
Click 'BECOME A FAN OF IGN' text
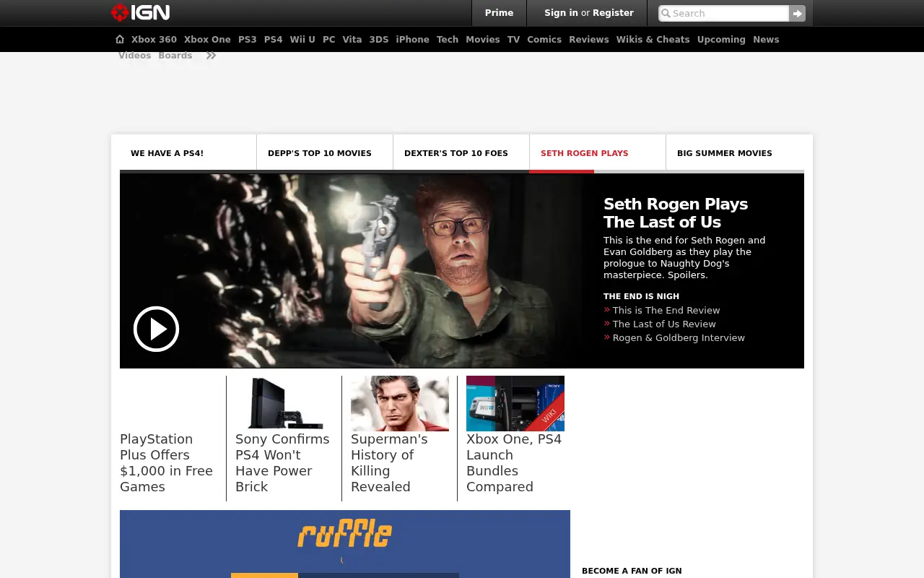632,571
